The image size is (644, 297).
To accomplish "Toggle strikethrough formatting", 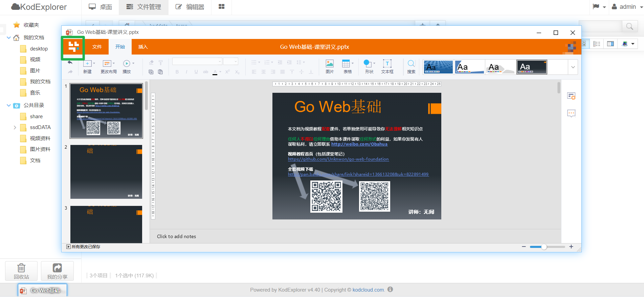I will [x=205, y=72].
